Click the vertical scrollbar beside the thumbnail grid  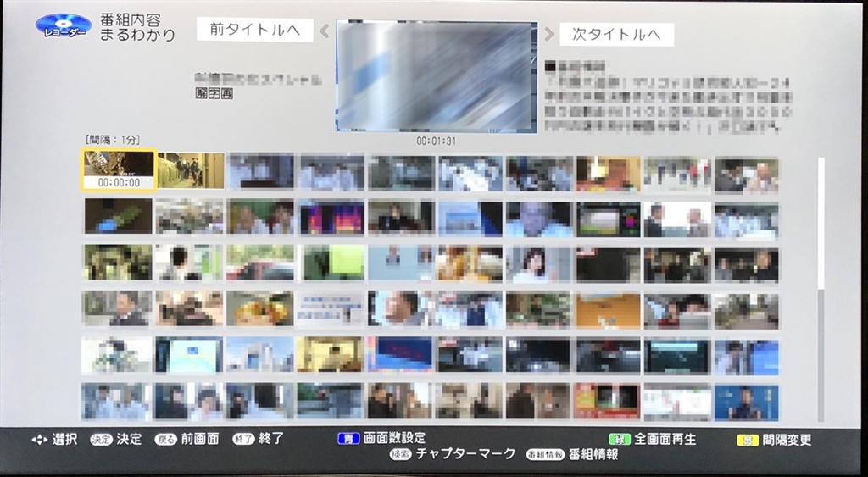[x=821, y=289]
